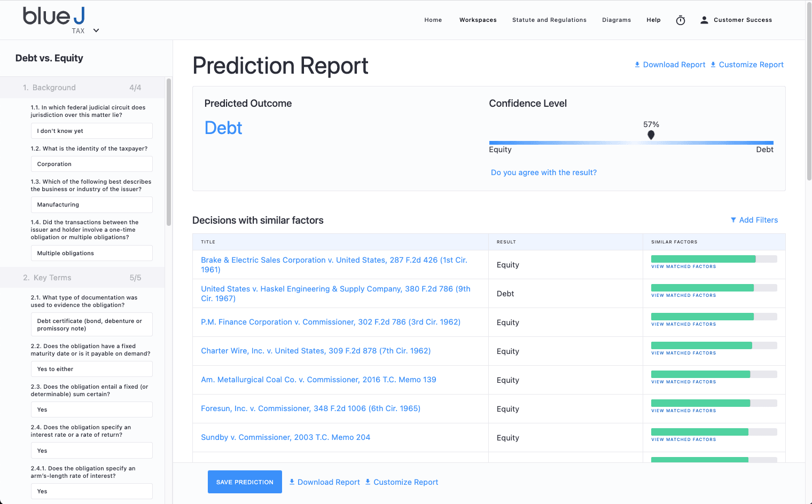Click the timer stopwatch icon in header
This screenshot has height=504, width=812.
[x=680, y=20]
